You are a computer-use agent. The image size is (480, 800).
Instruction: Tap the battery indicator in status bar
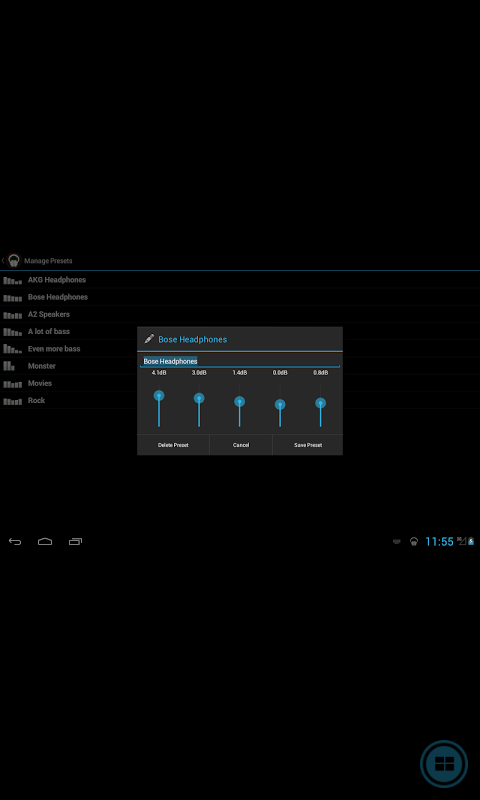[x=471, y=541]
